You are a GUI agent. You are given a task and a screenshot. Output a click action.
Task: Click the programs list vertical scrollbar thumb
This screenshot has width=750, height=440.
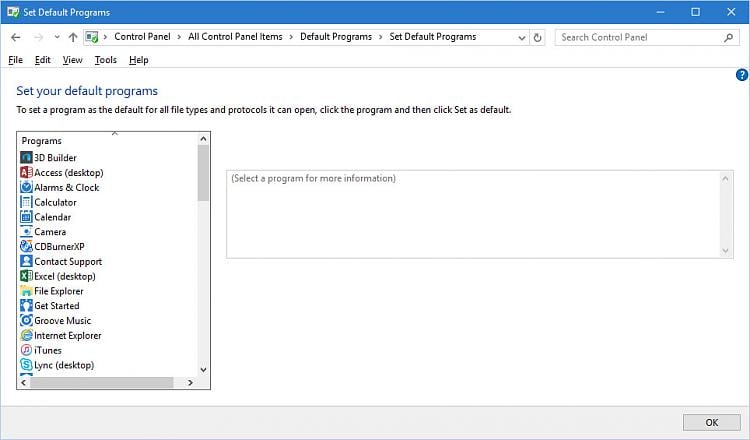(203, 173)
